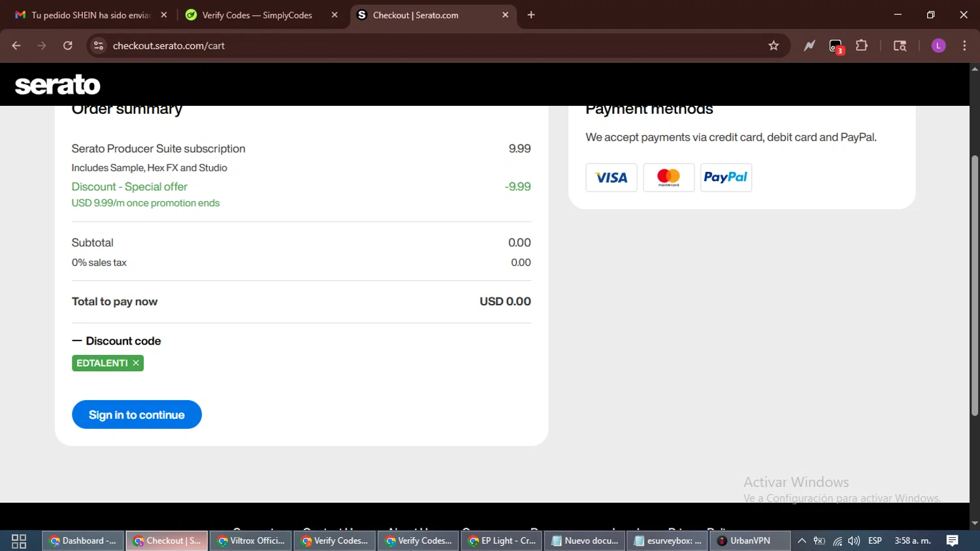Click '0% sales tax' label
980x551 pixels.
99,263
